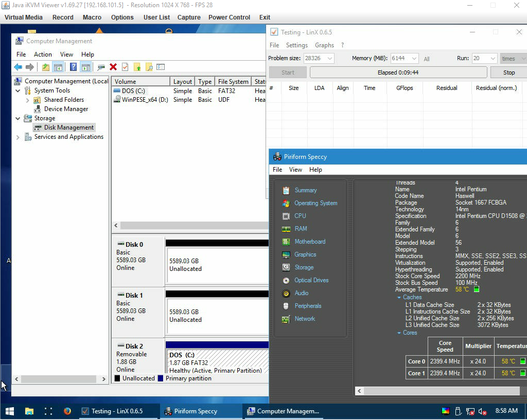Click the folder with magnifier icon

[149, 67]
